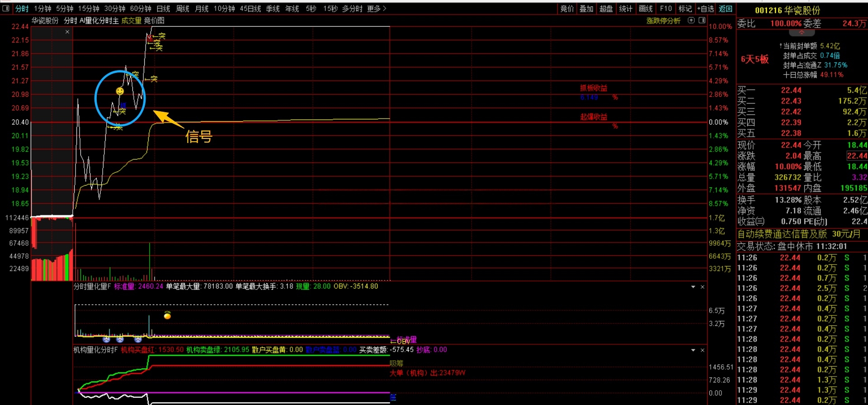
Task: Activate the 画线 drawing tool
Action: [x=646, y=9]
